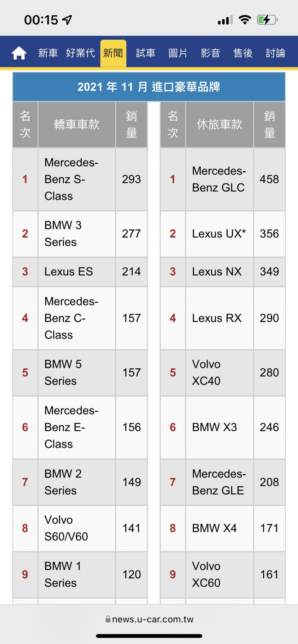Tap the 2021 年 11 月 進口豪華品牌 table header

(149, 87)
